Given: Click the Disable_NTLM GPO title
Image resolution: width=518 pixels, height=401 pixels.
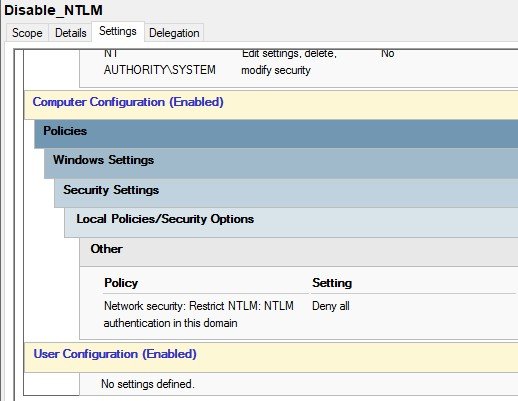Looking at the screenshot, I should (x=53, y=10).
